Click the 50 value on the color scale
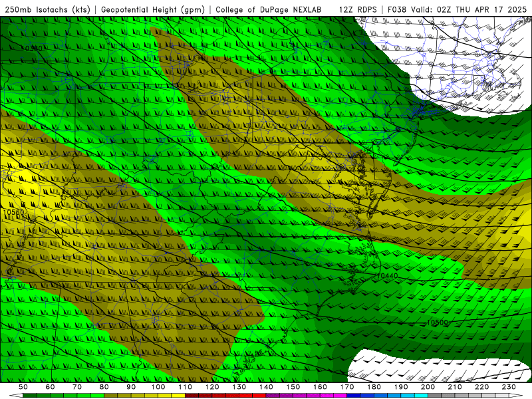Screen dimensions: 532x399 pyautogui.click(x=23, y=387)
